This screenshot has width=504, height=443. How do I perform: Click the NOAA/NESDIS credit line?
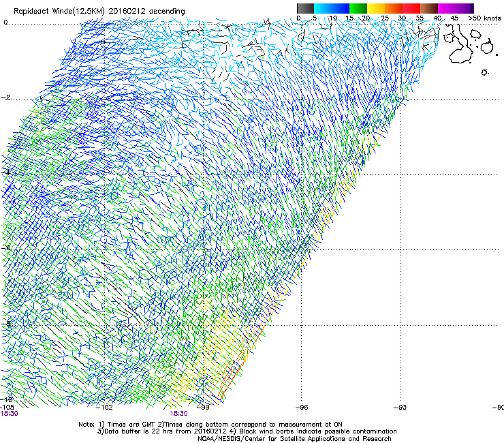[x=294, y=439]
